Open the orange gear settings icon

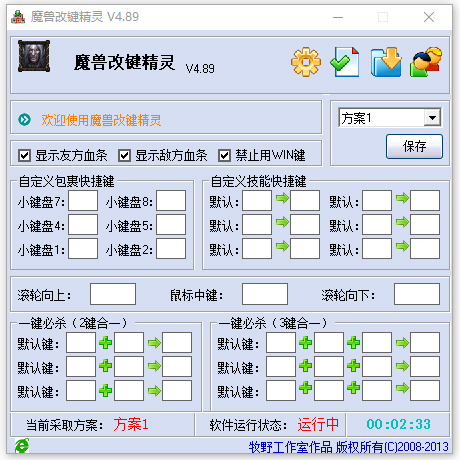click(x=306, y=62)
